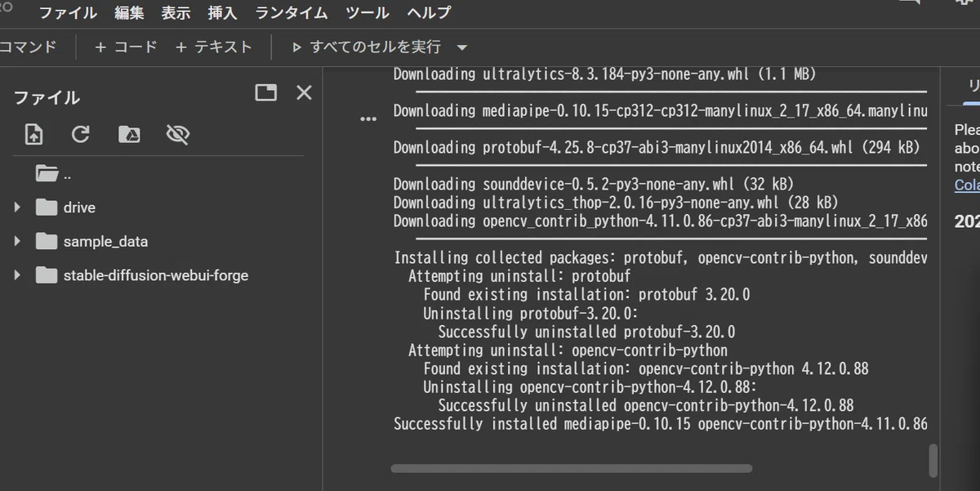980x491 pixels.
Task: Open the ツール menu
Action: tap(367, 13)
